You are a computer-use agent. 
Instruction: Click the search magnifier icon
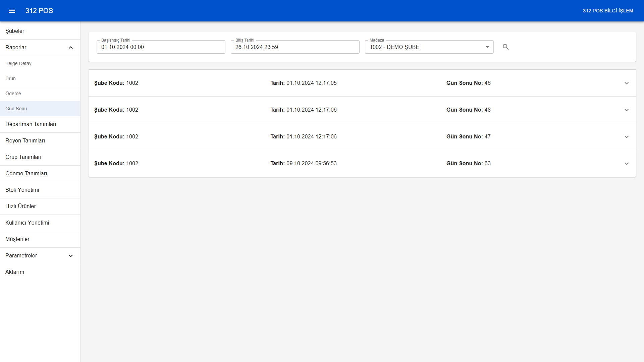506,47
